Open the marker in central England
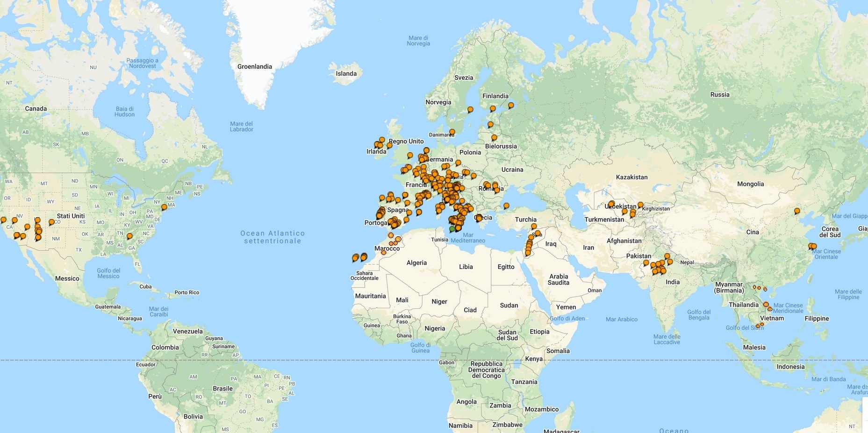 click(x=410, y=155)
